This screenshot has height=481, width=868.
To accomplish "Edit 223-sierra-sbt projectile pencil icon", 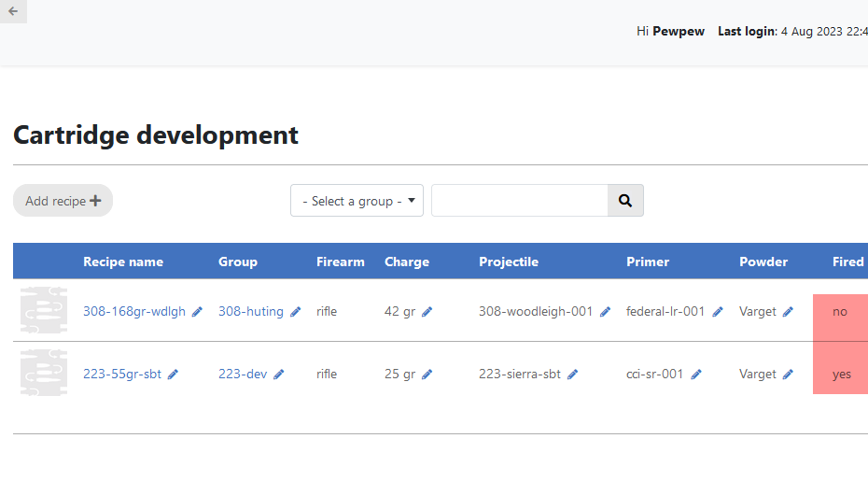I will coord(573,375).
